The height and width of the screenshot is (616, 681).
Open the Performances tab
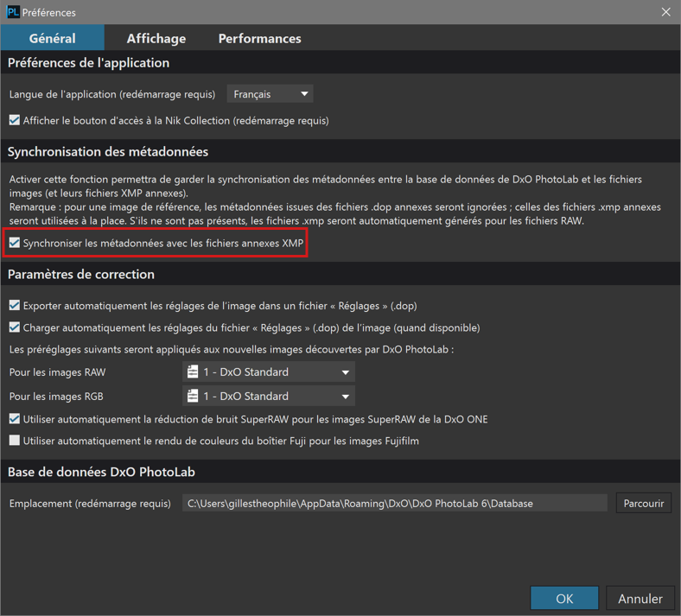coord(260,38)
